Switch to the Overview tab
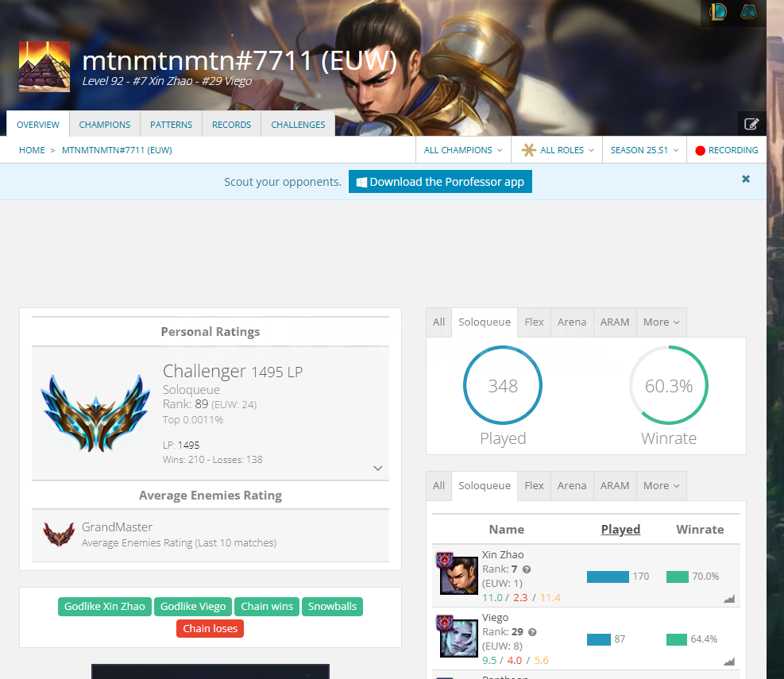Viewport: 784px width, 679px height. click(38, 124)
